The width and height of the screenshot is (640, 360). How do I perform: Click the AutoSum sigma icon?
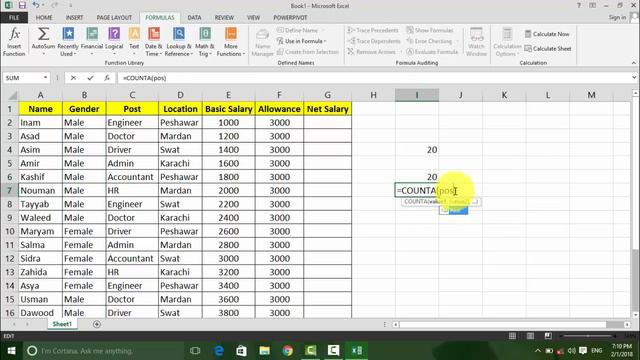tap(43, 34)
